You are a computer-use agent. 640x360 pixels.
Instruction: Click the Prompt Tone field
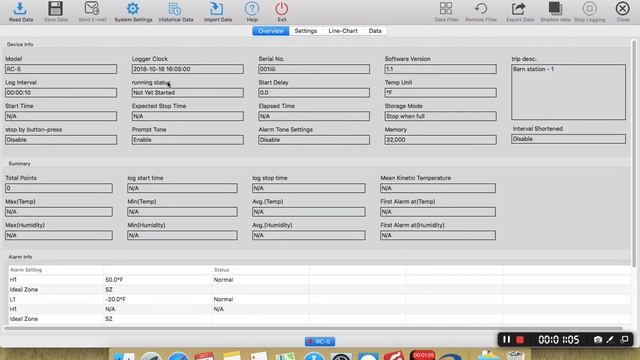[x=188, y=140]
